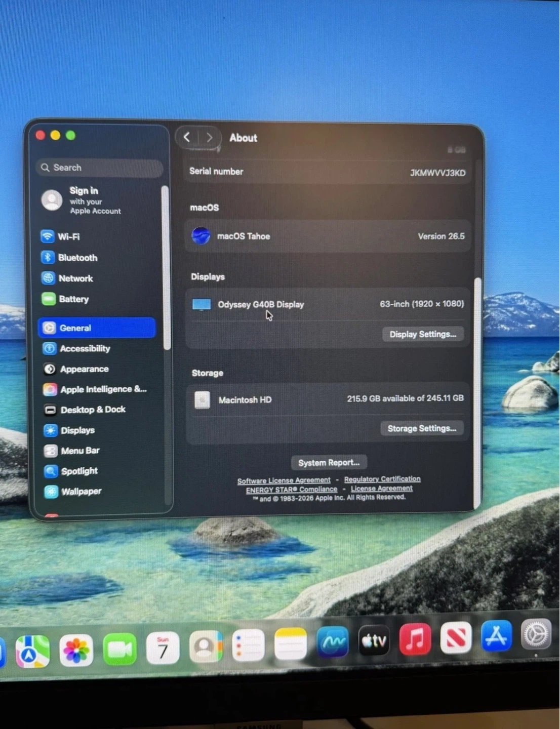Viewport: 560px width, 729px height.
Task: Open Contacts from the Dock
Action: [206, 646]
